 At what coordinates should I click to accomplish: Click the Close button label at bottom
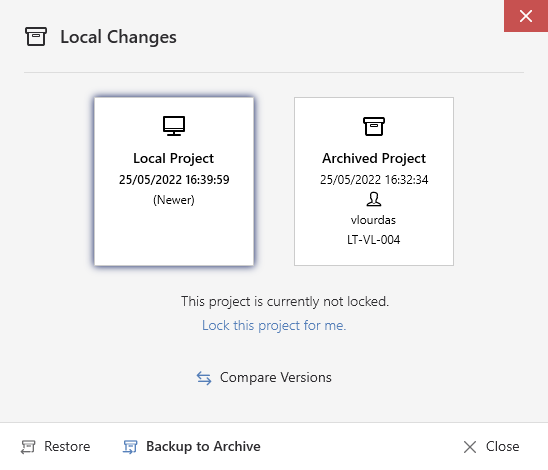coord(503,447)
